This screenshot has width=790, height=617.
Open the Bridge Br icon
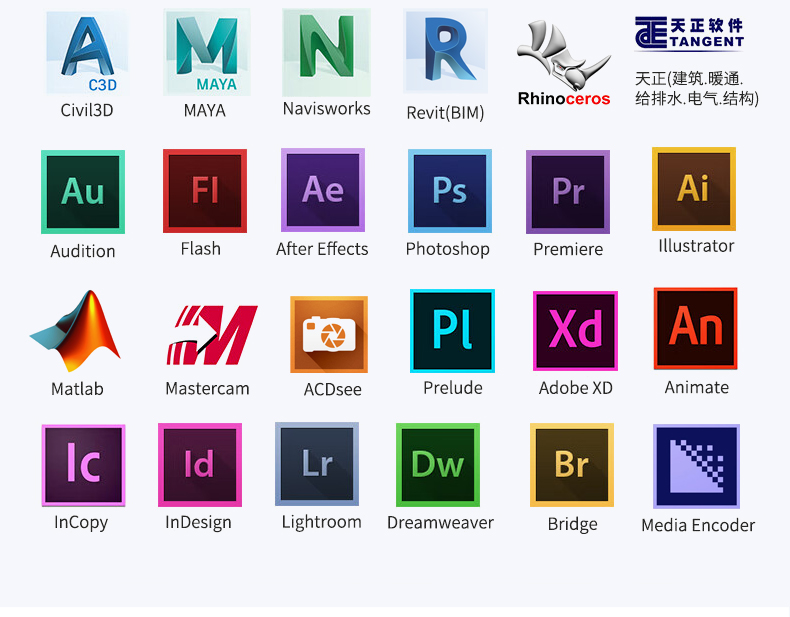pos(572,465)
